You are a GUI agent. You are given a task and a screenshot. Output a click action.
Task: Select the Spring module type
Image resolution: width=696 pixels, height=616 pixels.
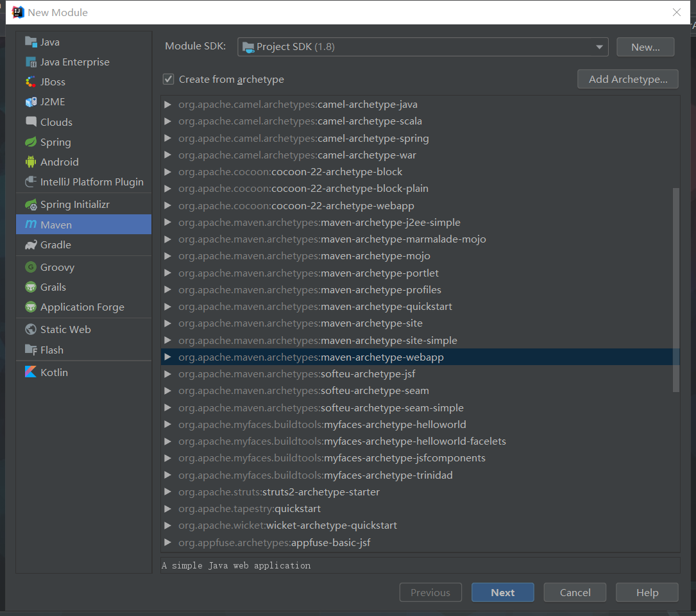(58, 142)
